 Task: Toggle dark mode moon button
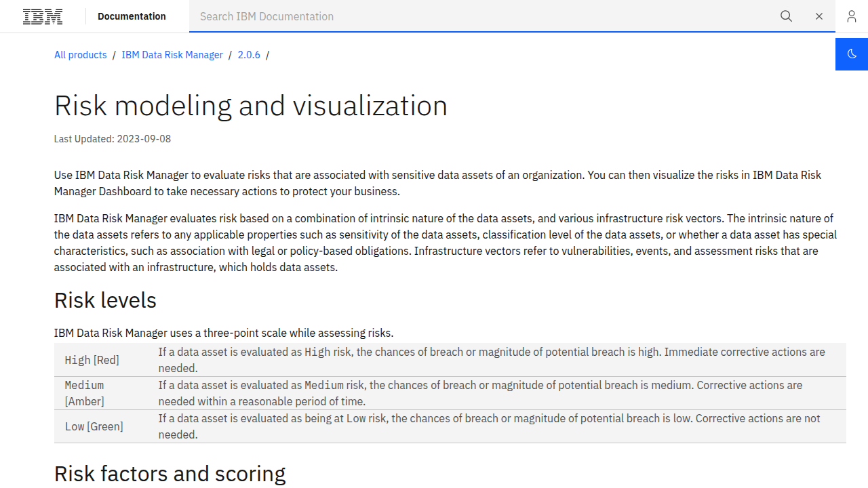(852, 54)
